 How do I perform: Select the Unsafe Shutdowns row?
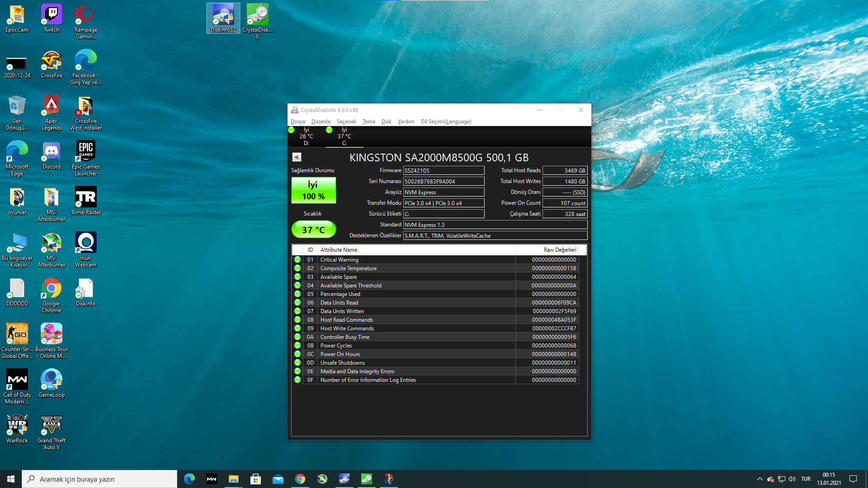435,363
